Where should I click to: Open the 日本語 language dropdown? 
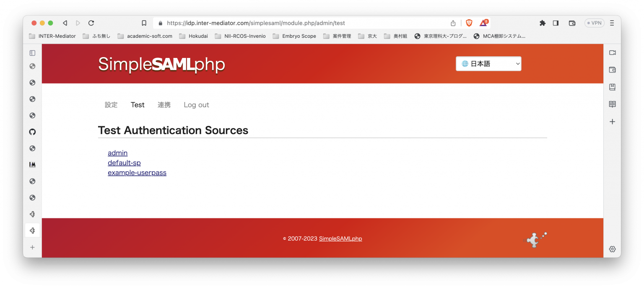click(x=488, y=63)
